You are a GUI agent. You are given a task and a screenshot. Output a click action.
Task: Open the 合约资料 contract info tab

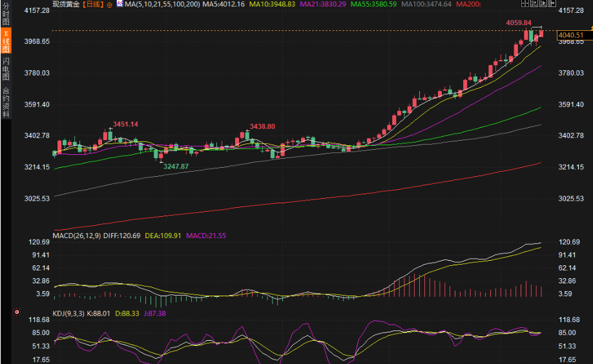click(6, 102)
